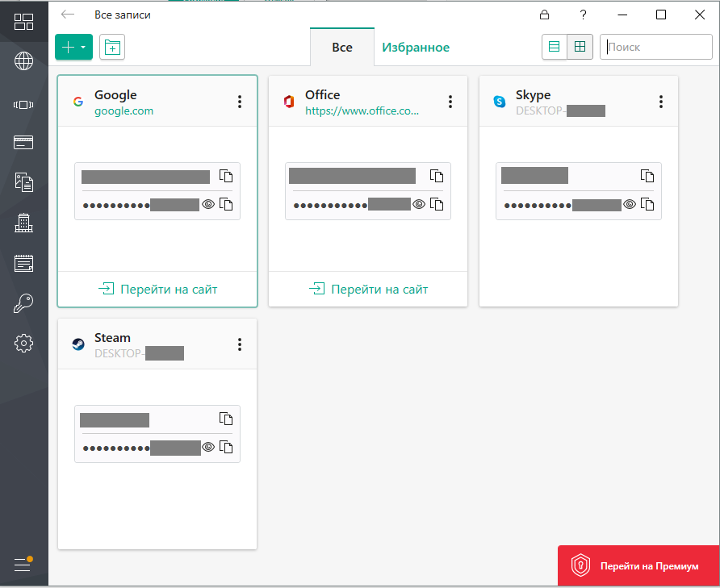The image size is (720, 588).
Task: Open the bank cards icon in sidebar
Action: pos(23,142)
